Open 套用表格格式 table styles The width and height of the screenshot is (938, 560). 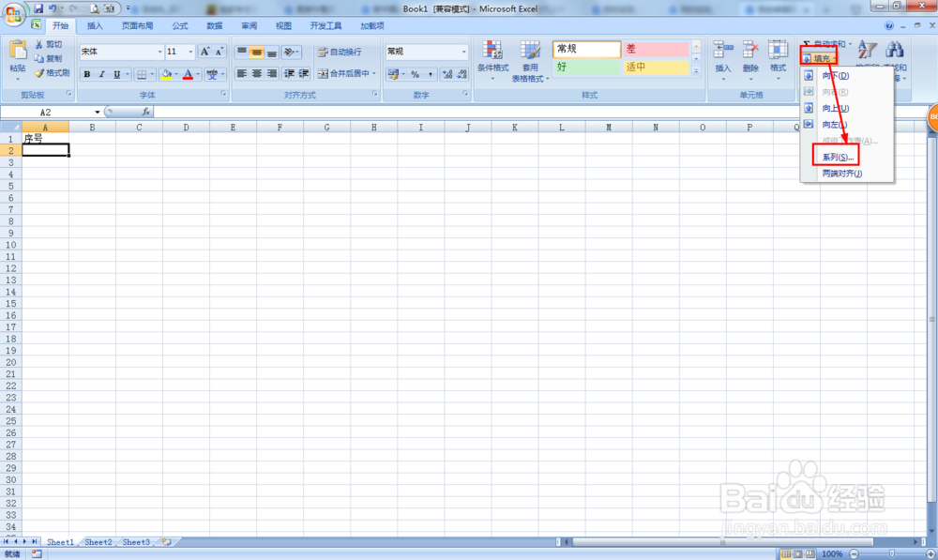tap(530, 60)
